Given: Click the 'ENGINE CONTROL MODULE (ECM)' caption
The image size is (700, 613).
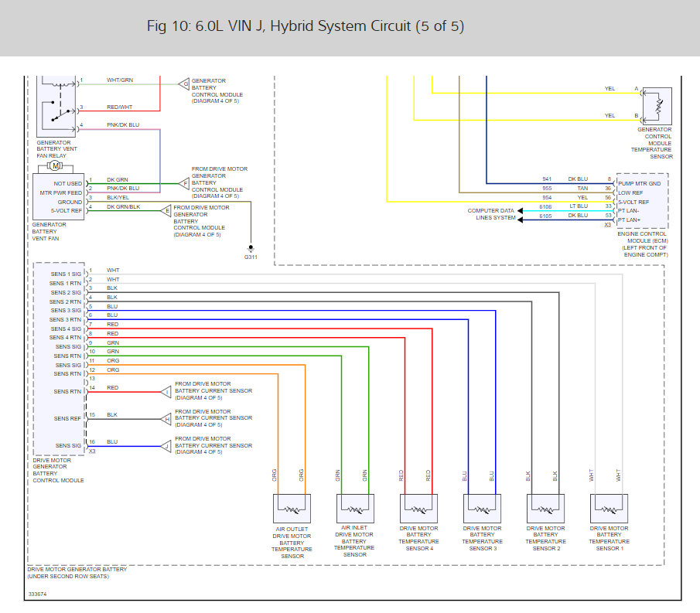Looking at the screenshot, I should coord(643,237).
